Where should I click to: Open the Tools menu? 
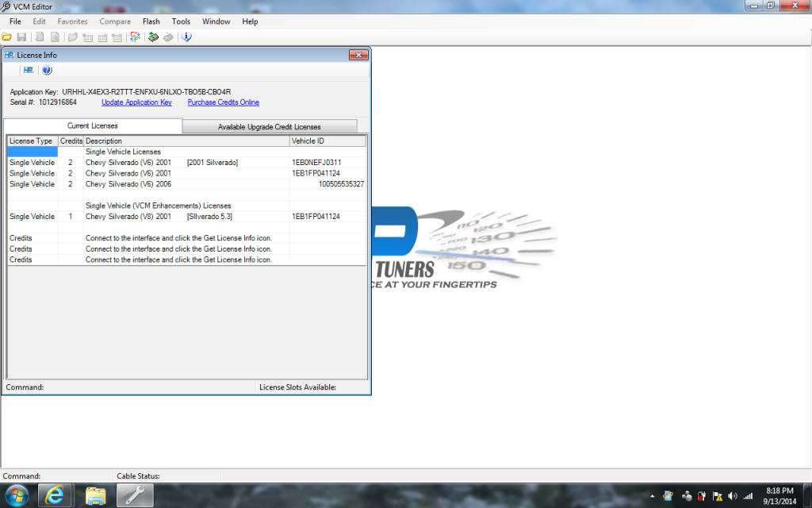pyautogui.click(x=181, y=21)
